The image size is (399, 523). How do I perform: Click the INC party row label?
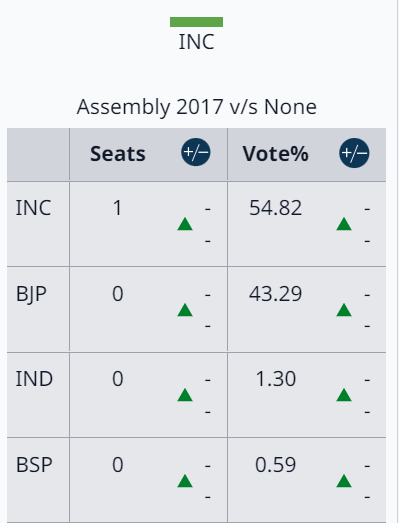pos(33,208)
